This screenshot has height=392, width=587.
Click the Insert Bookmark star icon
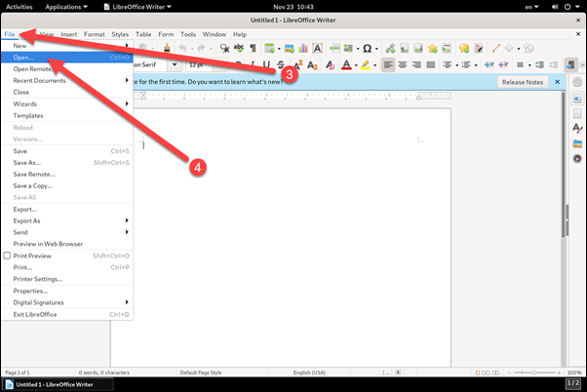[x=433, y=48]
